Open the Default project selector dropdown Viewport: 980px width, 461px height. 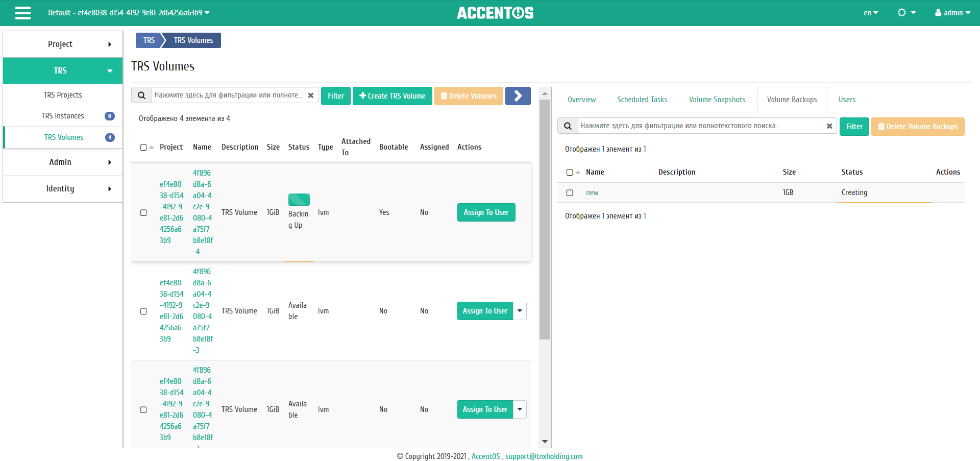[x=129, y=13]
